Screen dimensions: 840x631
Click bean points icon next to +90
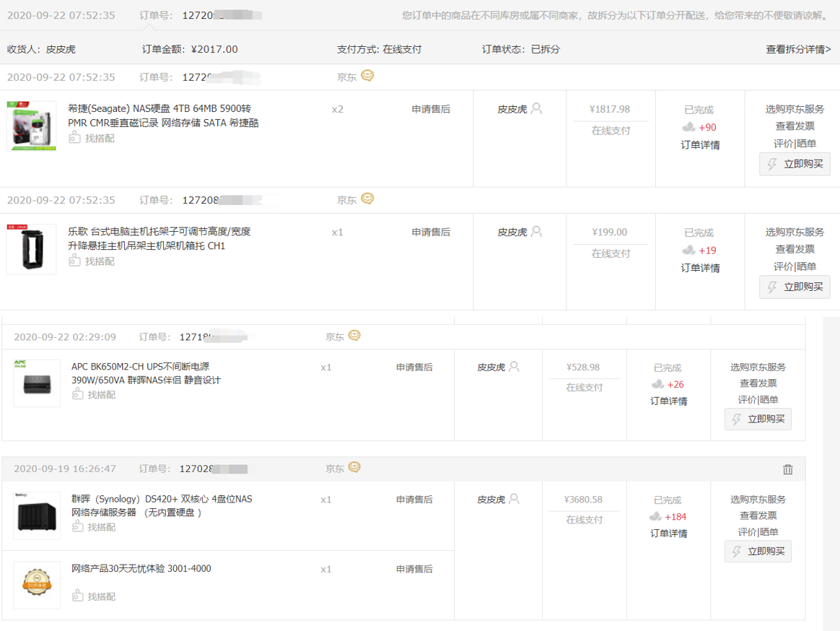point(689,127)
